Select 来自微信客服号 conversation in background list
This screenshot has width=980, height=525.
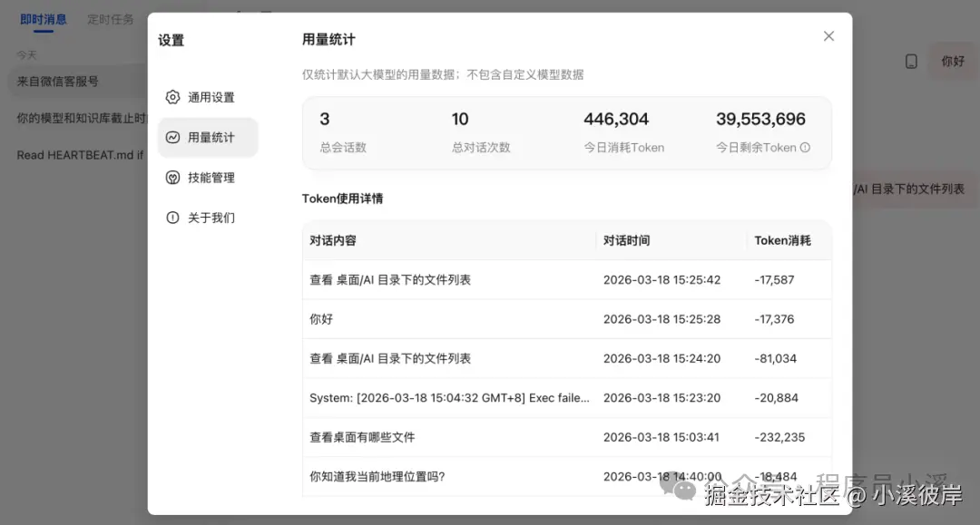tap(77, 82)
